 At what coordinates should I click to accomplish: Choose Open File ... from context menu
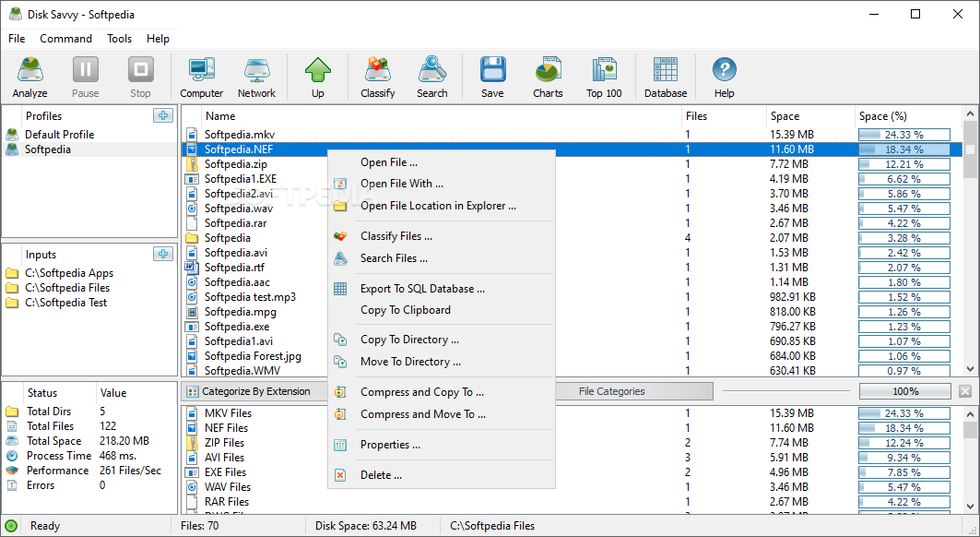[389, 162]
